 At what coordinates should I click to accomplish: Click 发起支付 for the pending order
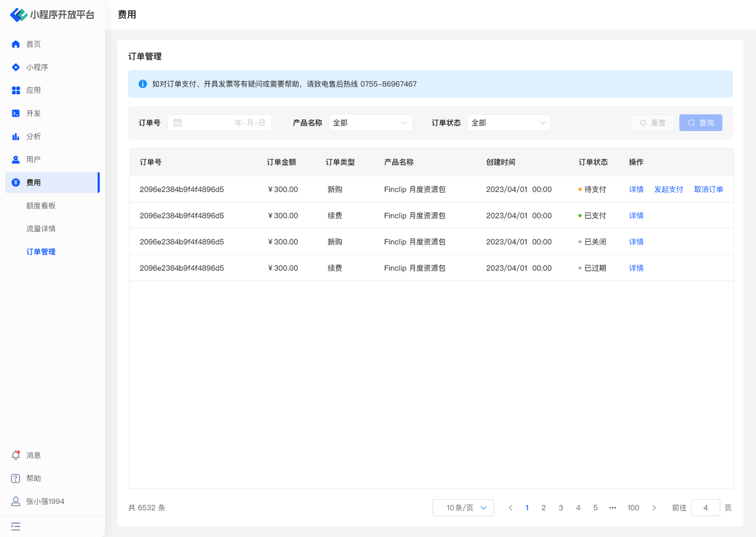point(669,189)
